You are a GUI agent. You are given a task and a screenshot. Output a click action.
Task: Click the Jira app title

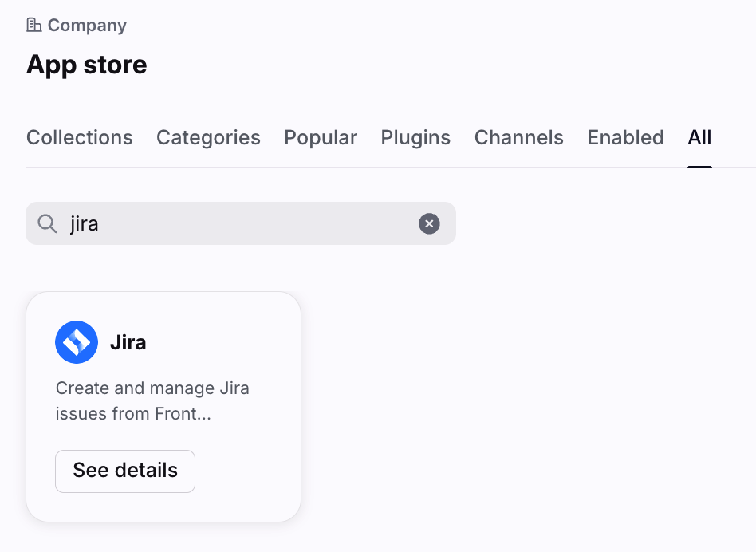pyautogui.click(x=128, y=342)
